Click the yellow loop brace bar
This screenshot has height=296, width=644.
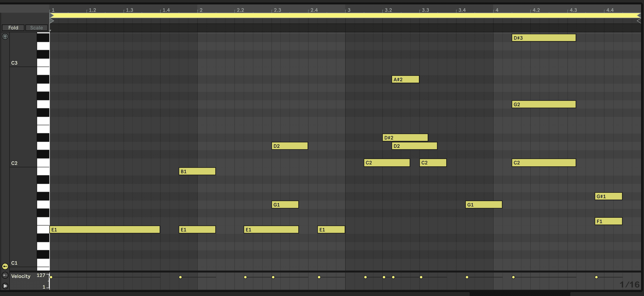325,15
